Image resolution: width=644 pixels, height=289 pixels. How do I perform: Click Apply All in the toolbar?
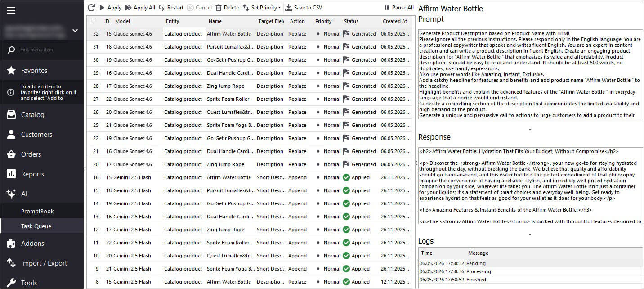click(140, 8)
